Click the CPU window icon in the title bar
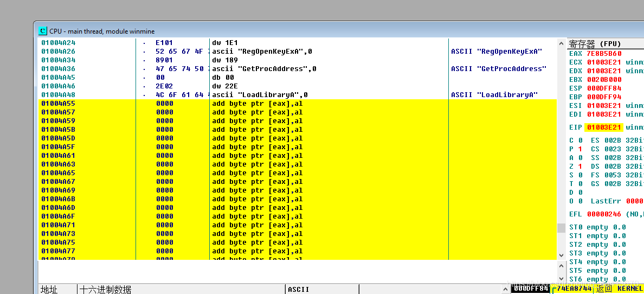Viewport: 644px width, 294px height. 42,31
